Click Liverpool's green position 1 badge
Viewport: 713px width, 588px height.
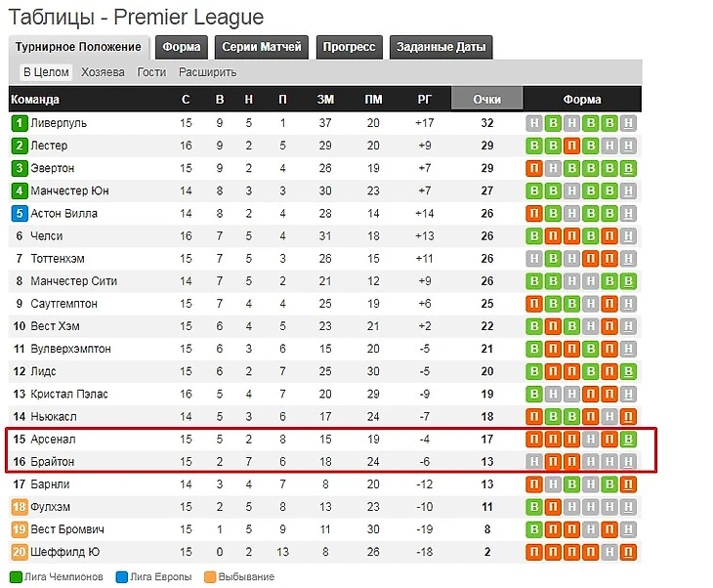(x=19, y=123)
